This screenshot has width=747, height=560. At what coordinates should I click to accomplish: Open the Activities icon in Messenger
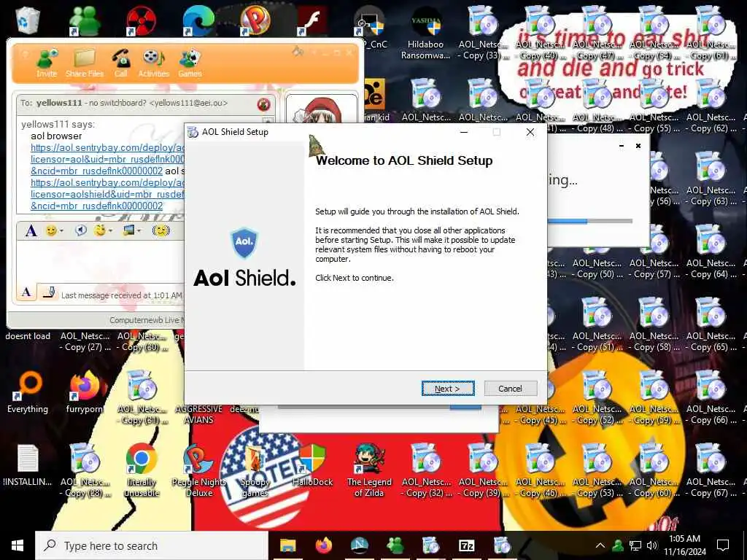[x=153, y=62]
